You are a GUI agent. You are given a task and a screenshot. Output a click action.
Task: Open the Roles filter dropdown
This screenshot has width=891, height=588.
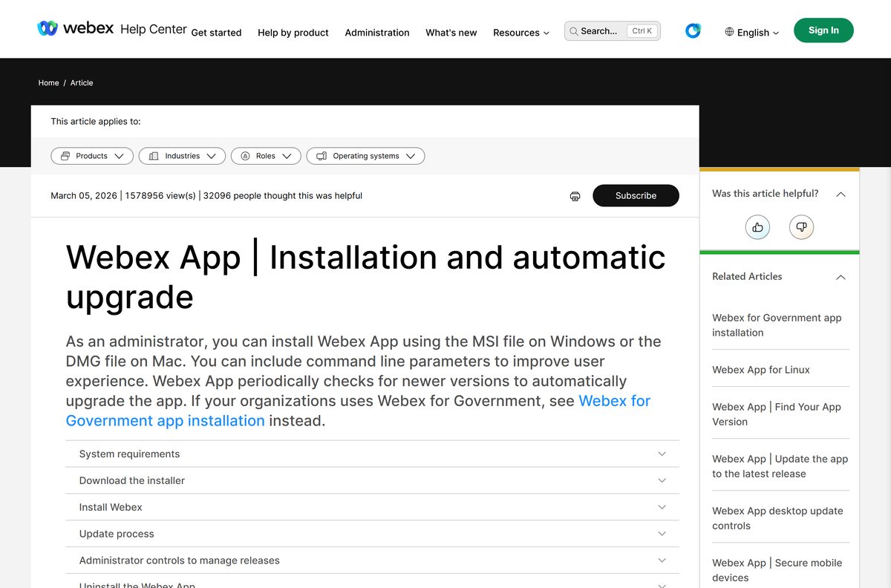266,156
